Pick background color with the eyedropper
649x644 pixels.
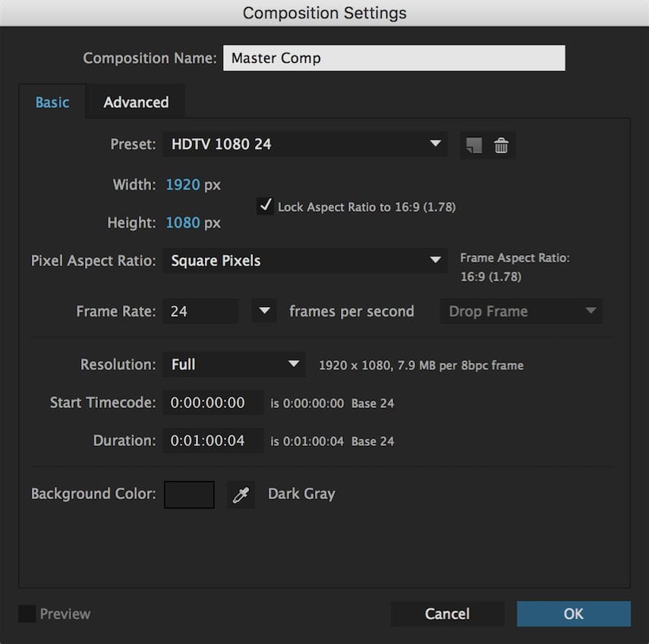click(241, 495)
